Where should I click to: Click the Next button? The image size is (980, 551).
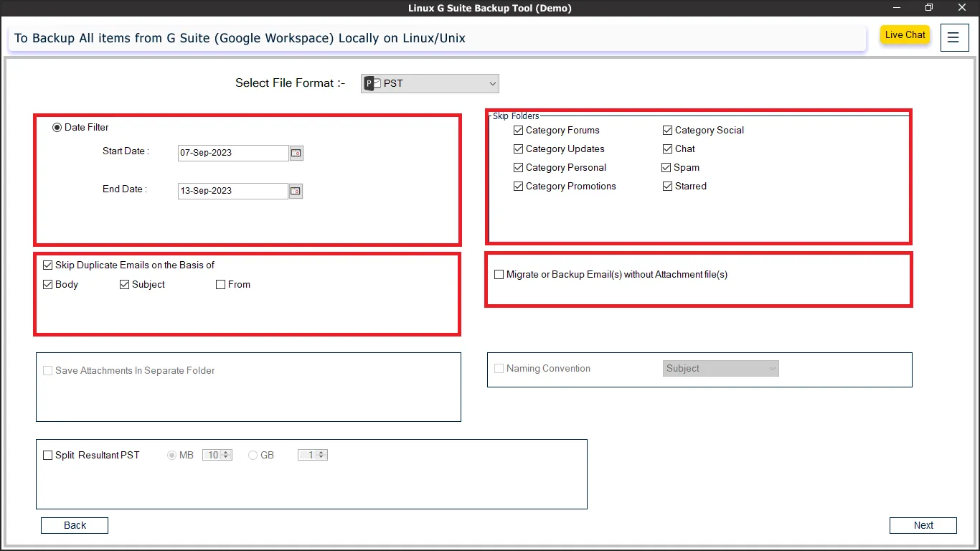923,525
